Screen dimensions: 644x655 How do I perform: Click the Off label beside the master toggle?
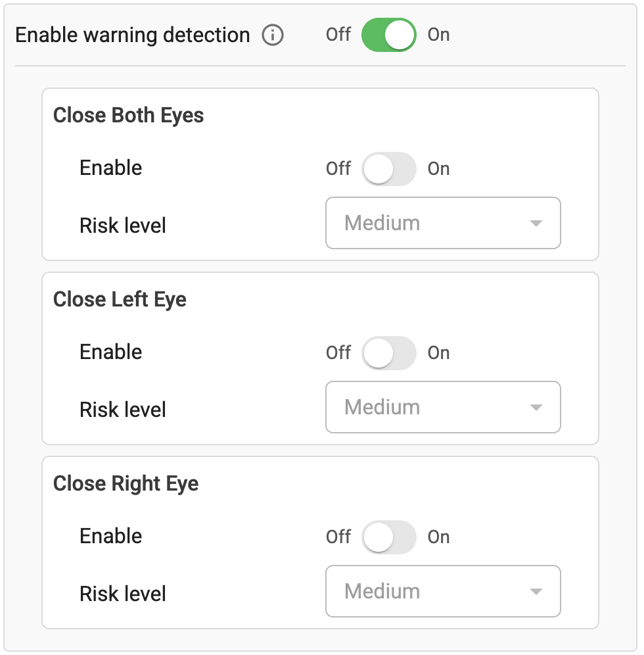(338, 35)
